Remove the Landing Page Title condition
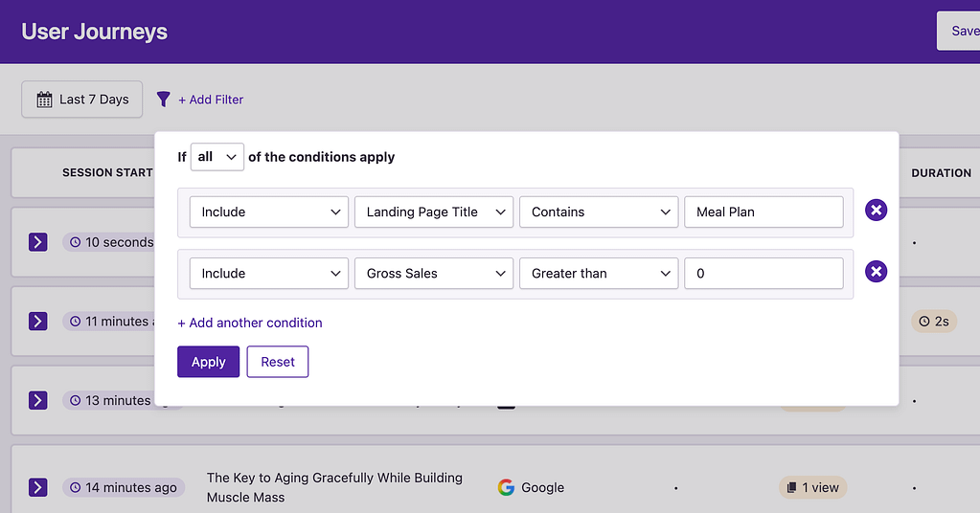Image resolution: width=980 pixels, height=513 pixels. (x=876, y=211)
